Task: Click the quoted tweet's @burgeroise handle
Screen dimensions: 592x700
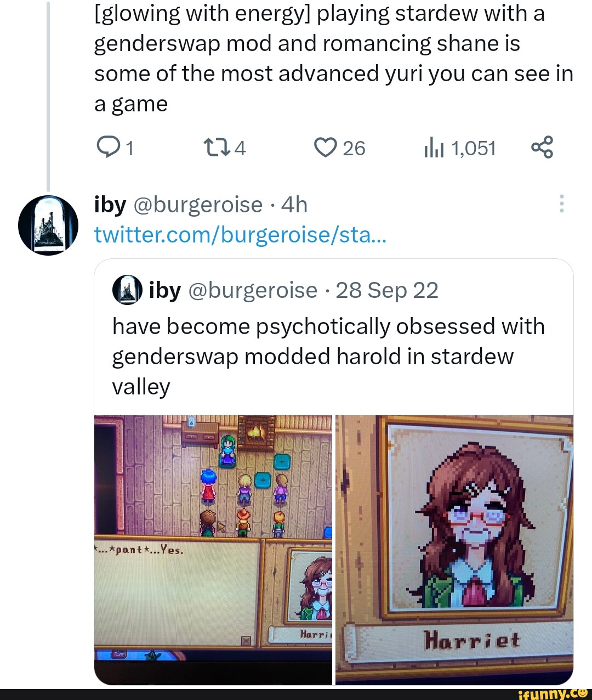Action: tap(253, 290)
